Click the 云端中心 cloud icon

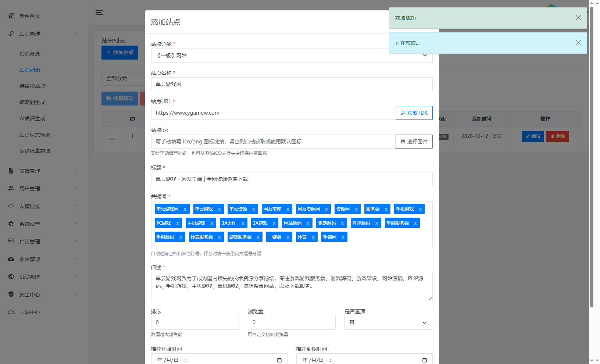11,312
